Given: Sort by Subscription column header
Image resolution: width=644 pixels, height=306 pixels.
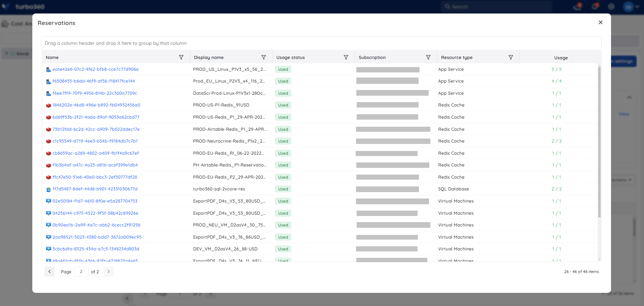Looking at the screenshot, I should (x=372, y=58).
